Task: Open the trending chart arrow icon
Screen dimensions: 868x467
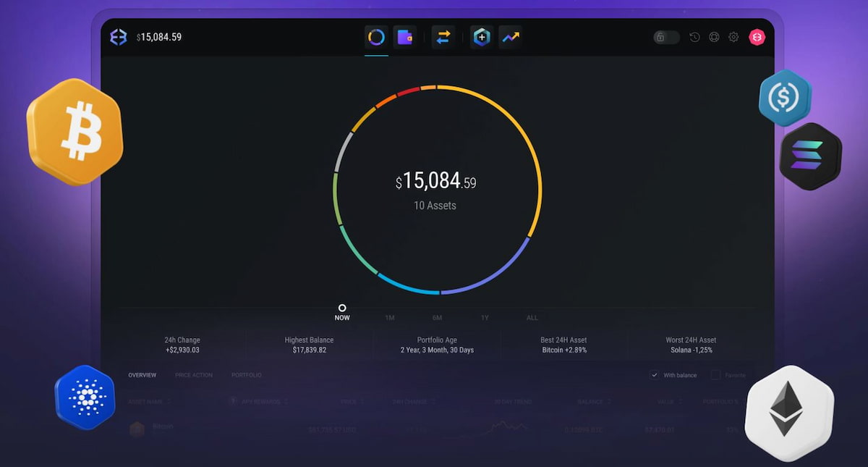Action: [511, 37]
